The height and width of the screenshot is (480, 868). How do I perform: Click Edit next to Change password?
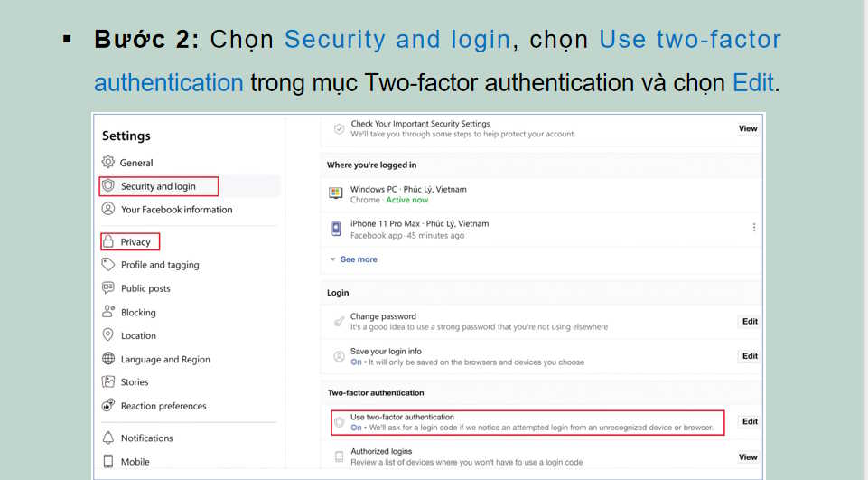(750, 322)
